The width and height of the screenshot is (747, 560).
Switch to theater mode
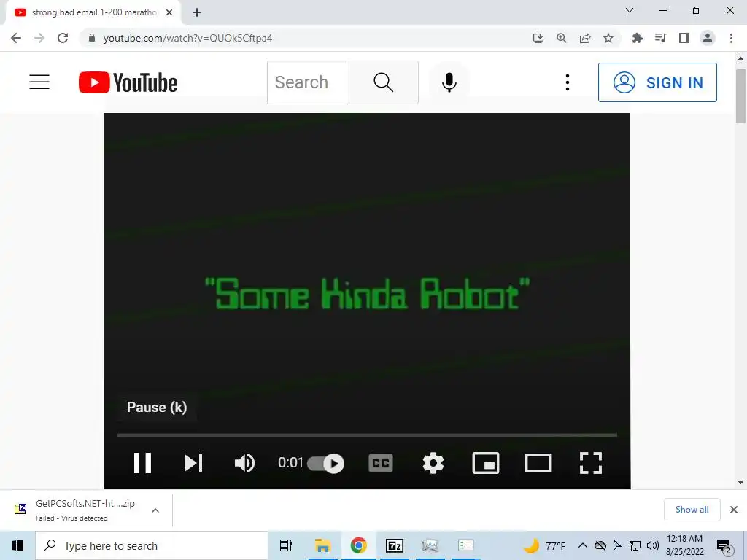pyautogui.click(x=538, y=463)
